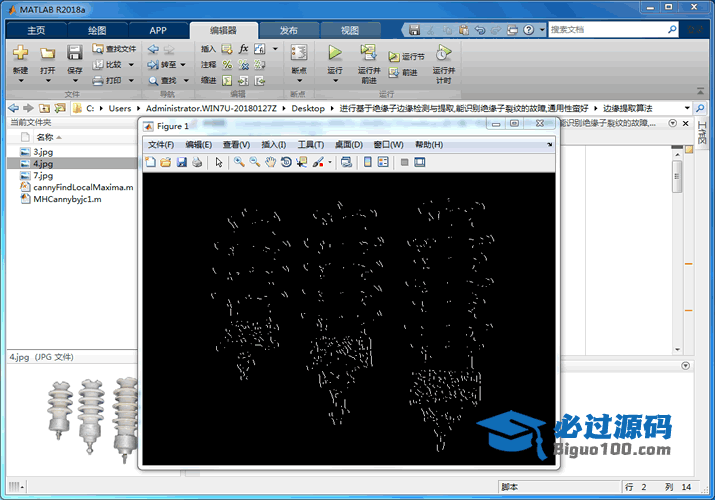
Task: Select cannyFindLocalMaxima.m in file list
Action: click(x=82, y=187)
